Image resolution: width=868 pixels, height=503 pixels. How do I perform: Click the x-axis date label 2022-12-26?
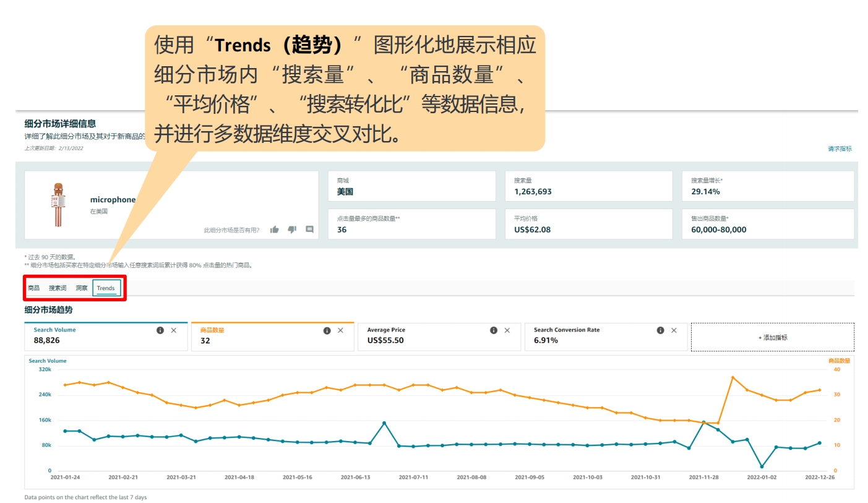(820, 478)
